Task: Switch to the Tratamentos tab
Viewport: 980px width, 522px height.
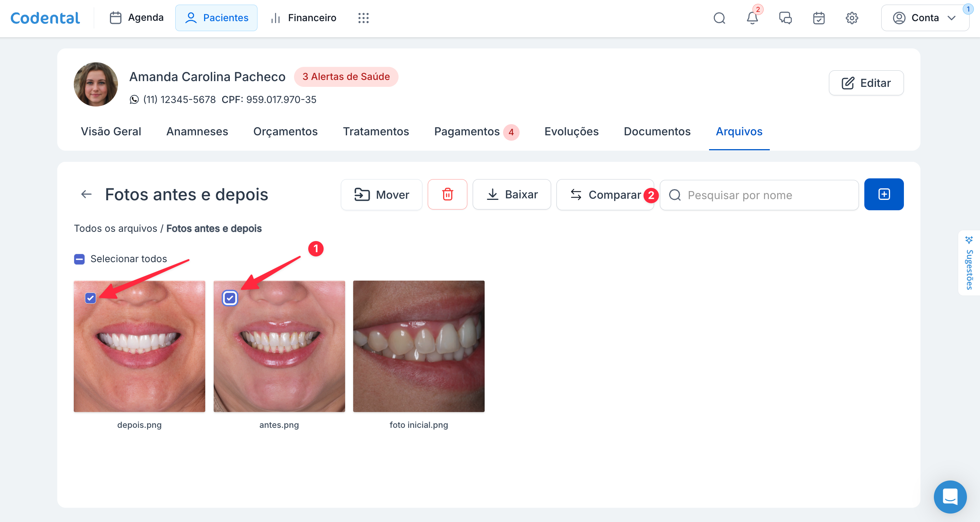Action: (376, 131)
